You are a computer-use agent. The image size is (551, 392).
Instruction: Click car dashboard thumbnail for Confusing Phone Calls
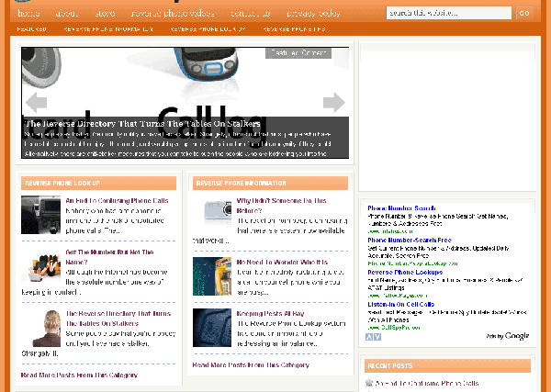tap(40, 215)
